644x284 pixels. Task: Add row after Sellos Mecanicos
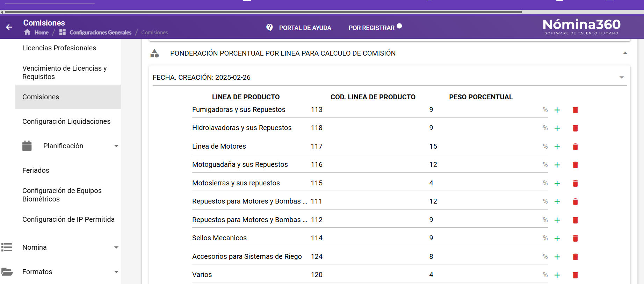[557, 238]
